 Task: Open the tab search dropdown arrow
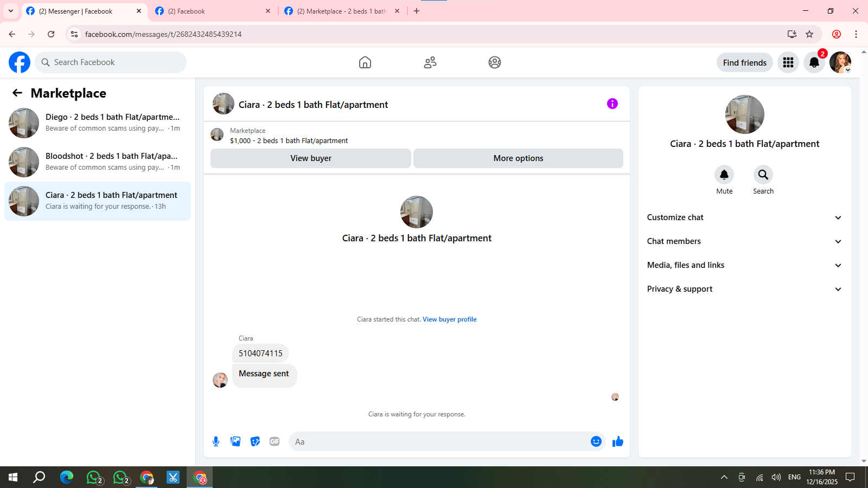pos(11,11)
